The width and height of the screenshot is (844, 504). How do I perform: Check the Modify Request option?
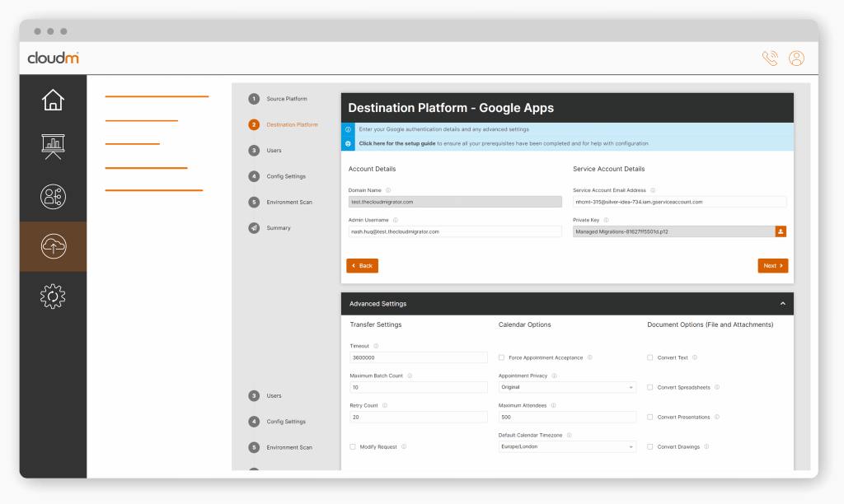tap(353, 446)
